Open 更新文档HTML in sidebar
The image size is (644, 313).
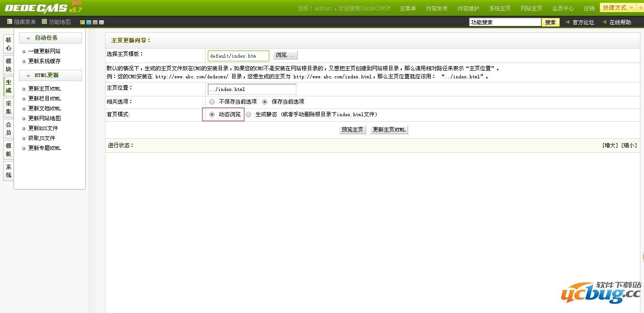[45, 109]
